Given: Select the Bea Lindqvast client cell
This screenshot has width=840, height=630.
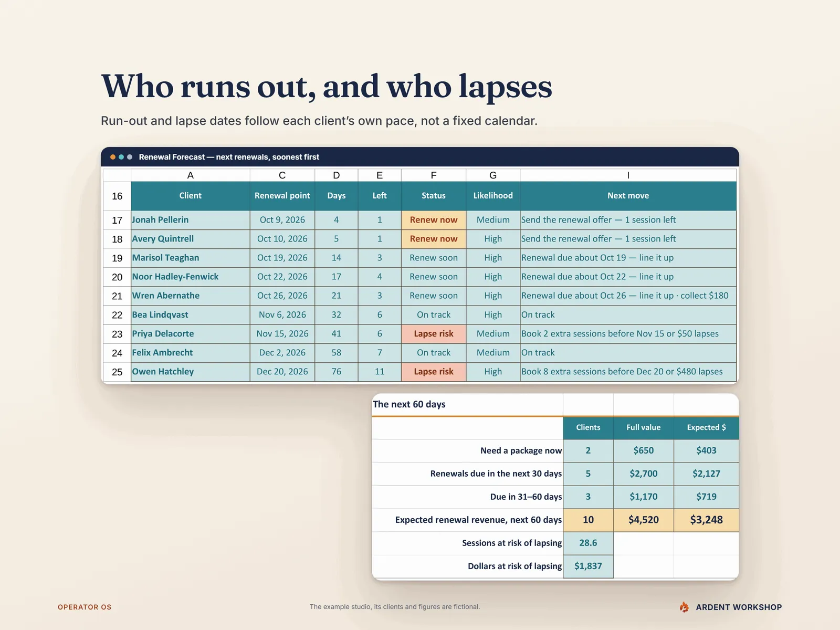Looking at the screenshot, I should [190, 315].
